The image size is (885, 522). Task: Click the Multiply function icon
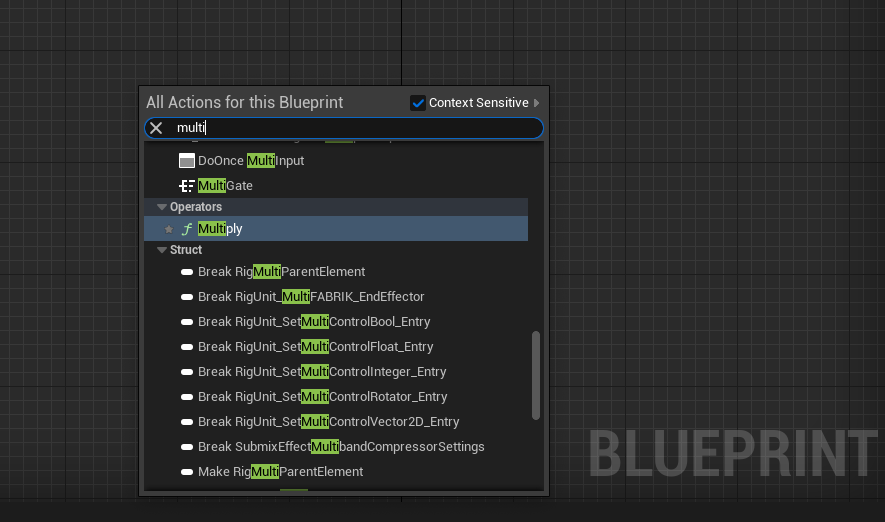click(187, 229)
